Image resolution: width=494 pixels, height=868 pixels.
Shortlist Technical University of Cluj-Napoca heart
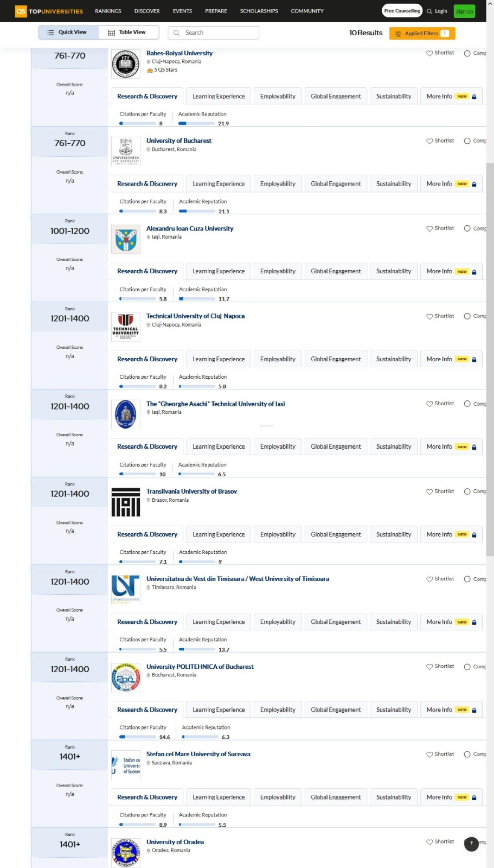click(429, 316)
